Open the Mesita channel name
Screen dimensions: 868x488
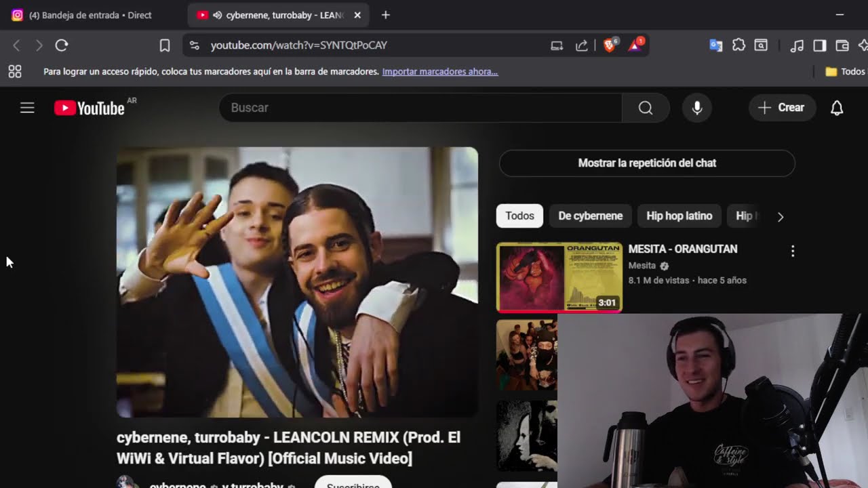pyautogui.click(x=642, y=266)
